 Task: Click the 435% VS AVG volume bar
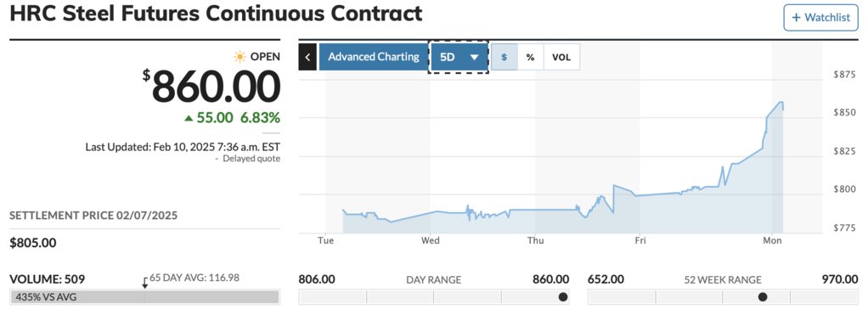(x=144, y=297)
